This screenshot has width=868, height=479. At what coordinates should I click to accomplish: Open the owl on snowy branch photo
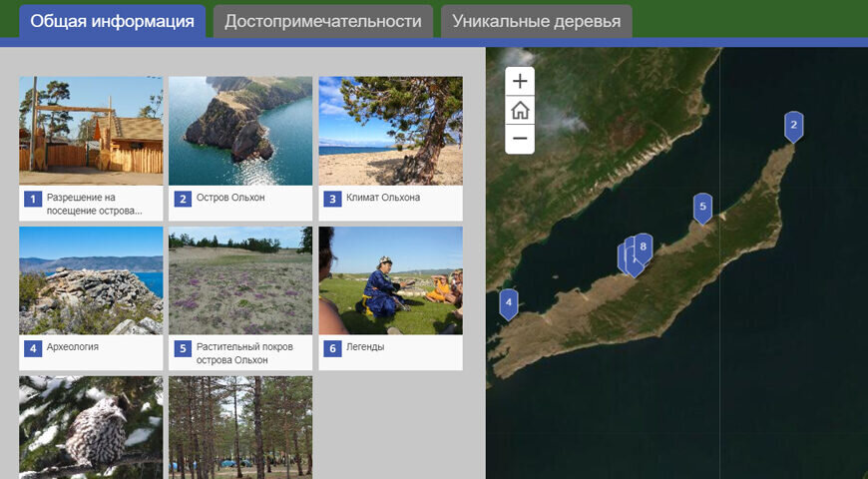[92, 427]
